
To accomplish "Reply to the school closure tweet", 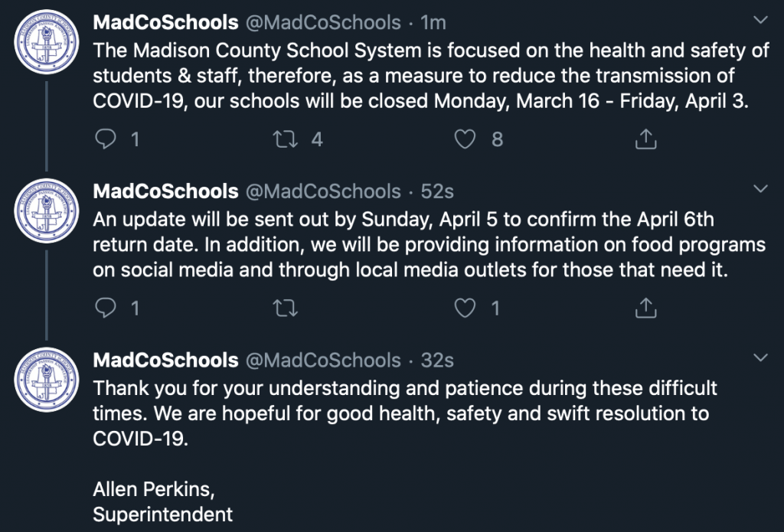I will 106,139.
